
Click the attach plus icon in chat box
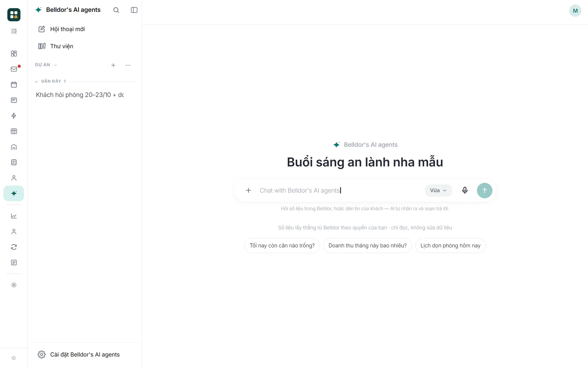point(248,191)
